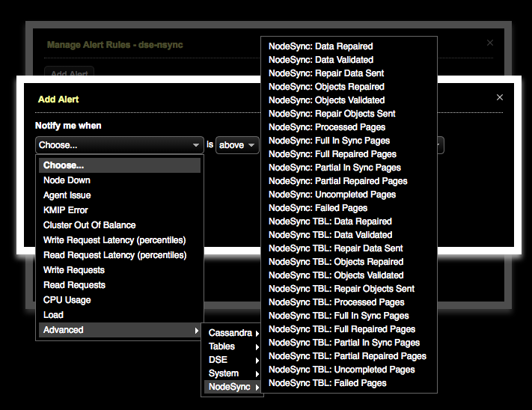The width and height of the screenshot is (532, 410).
Task: Open the Choose... metric dropdown
Action: pyautogui.click(x=120, y=145)
